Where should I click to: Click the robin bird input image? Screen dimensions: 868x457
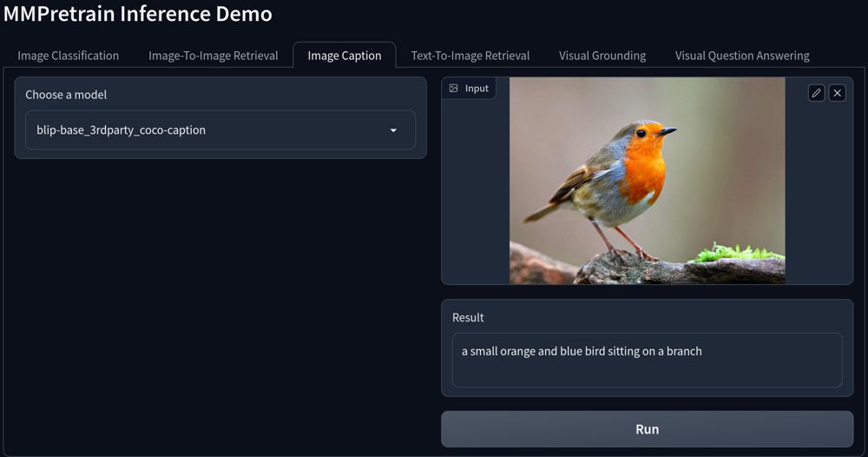tap(648, 181)
